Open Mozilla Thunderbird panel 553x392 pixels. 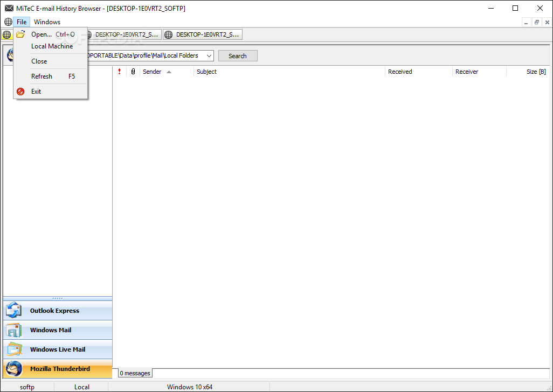58,369
